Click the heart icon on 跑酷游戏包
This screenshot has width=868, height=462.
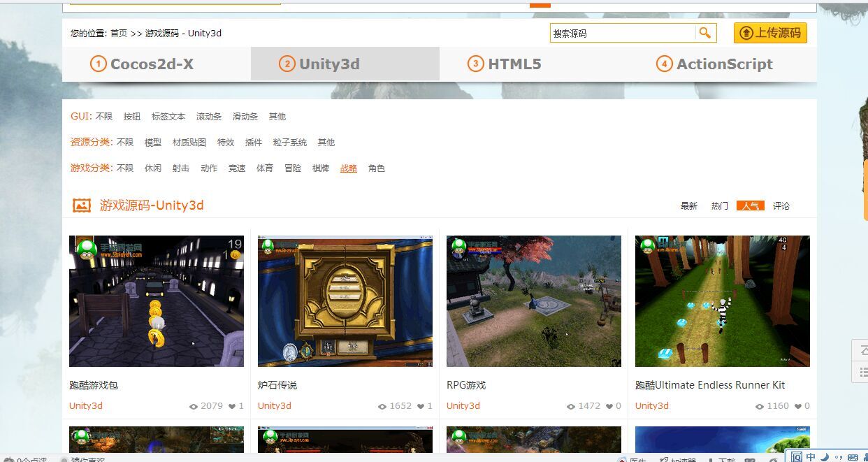232,406
